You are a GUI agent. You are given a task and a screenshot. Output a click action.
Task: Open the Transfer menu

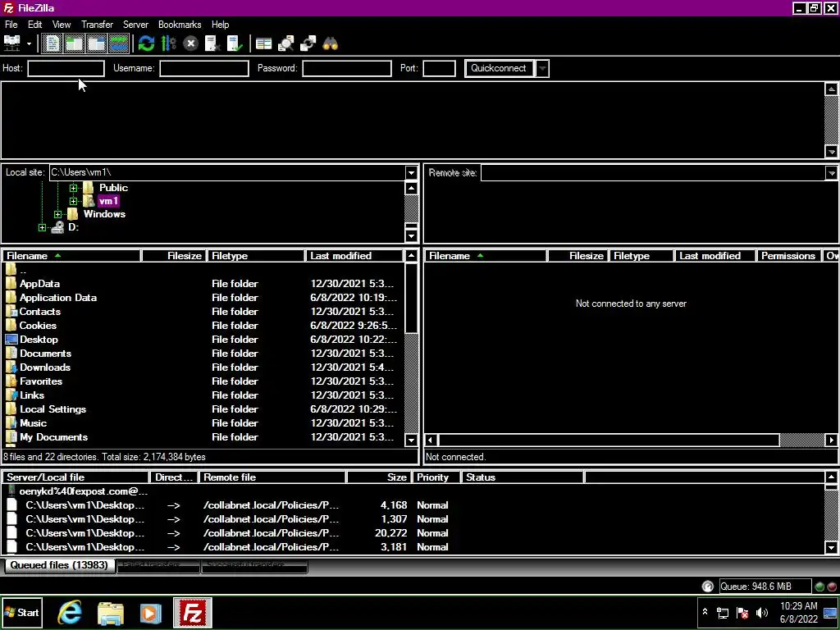(x=97, y=25)
